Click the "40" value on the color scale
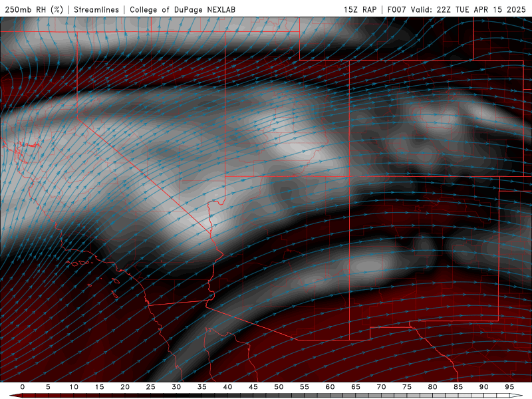532x399 pixels. pyautogui.click(x=227, y=387)
